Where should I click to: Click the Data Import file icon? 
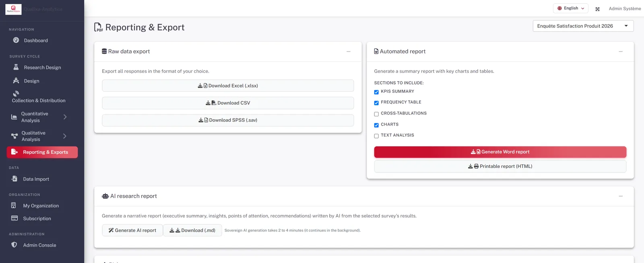[14, 179]
